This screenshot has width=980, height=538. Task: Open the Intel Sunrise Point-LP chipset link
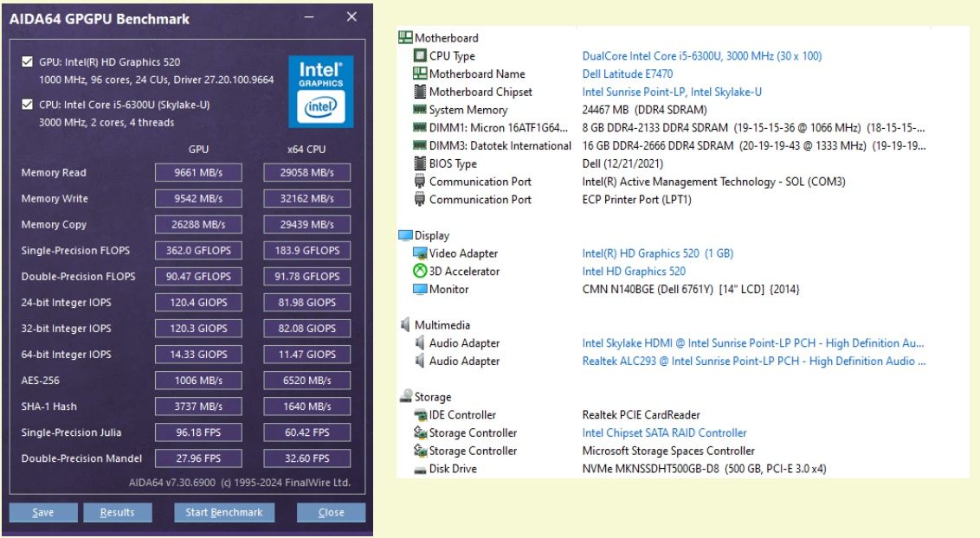672,92
